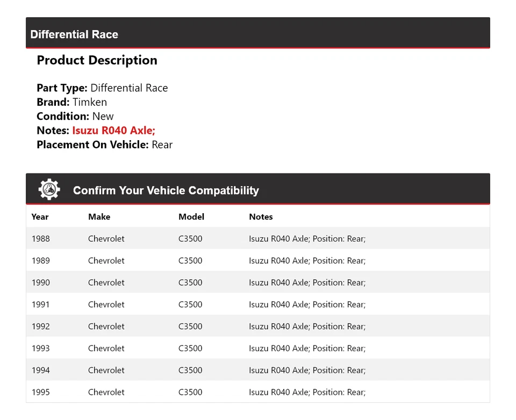Image resolution: width=516 pixels, height=420 pixels.
Task: Click the red Isuzu R040 Axle note
Action: 113,131
